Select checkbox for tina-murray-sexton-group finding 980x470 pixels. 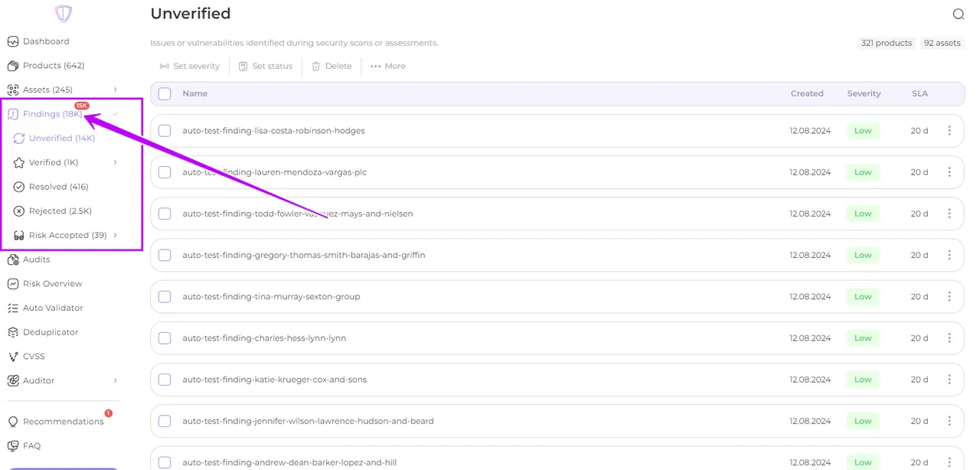[165, 296]
